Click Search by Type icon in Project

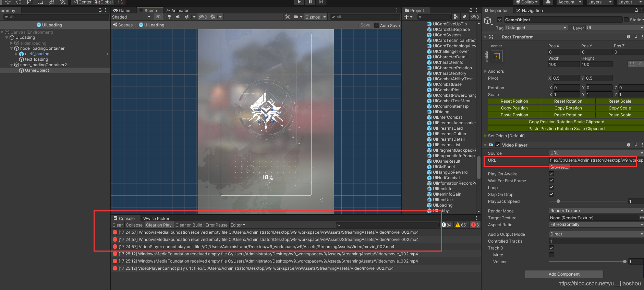tap(455, 17)
